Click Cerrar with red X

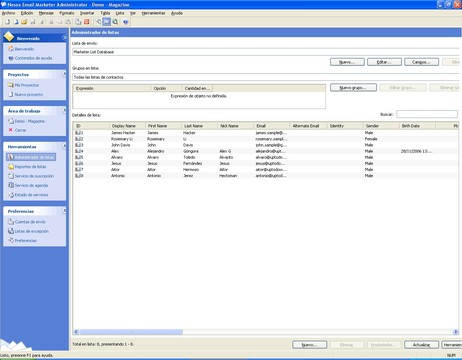coord(17,130)
